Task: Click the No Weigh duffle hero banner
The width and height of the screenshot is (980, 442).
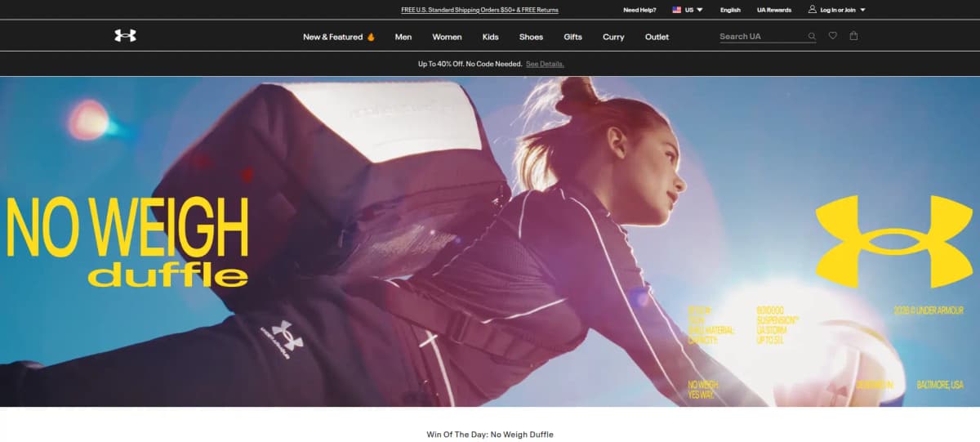Action: 490,242
